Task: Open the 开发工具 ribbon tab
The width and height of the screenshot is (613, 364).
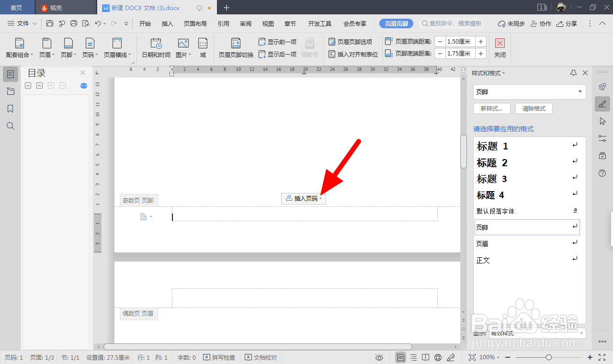Action: (320, 23)
